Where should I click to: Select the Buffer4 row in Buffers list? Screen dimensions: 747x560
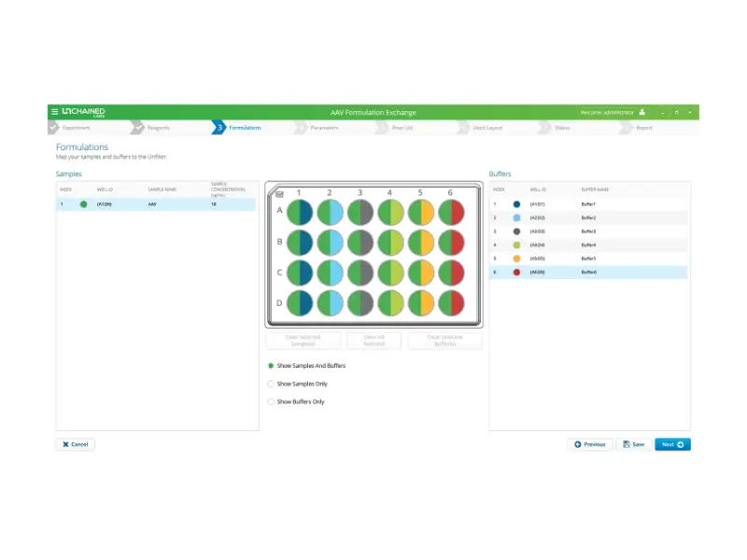[589, 245]
